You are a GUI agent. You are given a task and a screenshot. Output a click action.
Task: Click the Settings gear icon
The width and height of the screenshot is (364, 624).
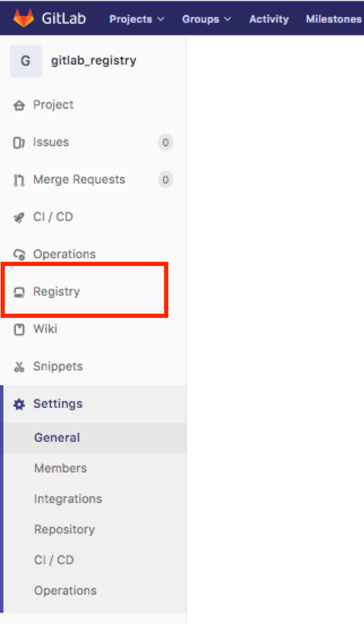[x=19, y=404]
